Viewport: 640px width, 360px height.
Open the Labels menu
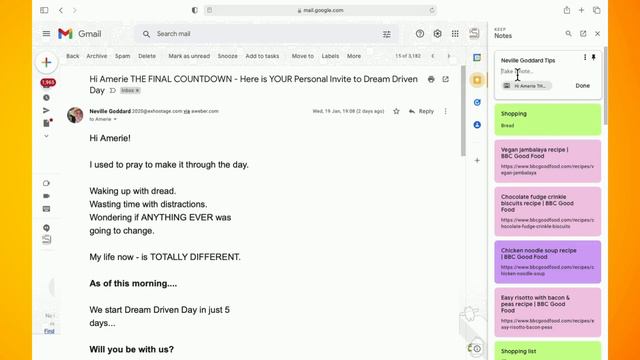[x=330, y=56]
